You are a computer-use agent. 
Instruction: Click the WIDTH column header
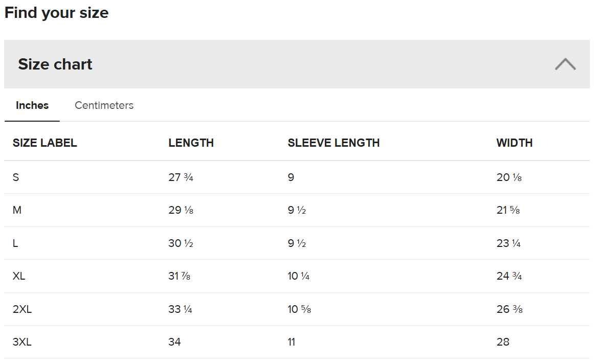tap(514, 143)
